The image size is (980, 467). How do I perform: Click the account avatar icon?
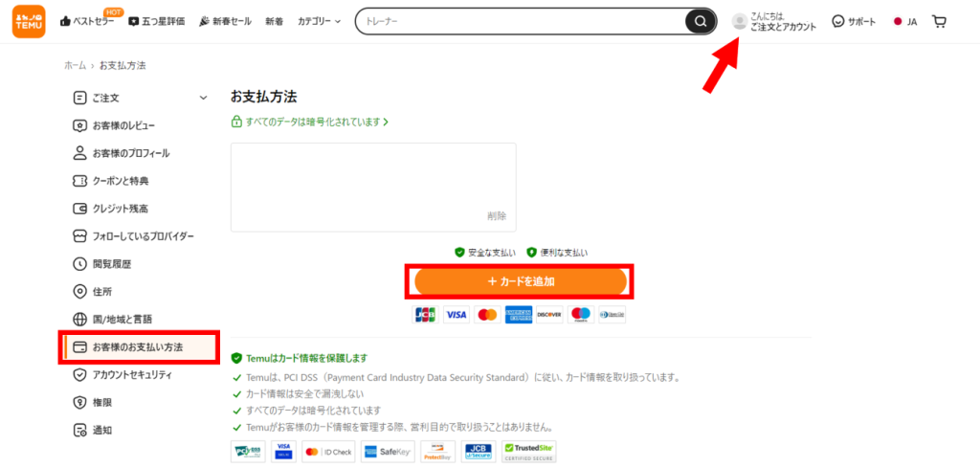739,21
